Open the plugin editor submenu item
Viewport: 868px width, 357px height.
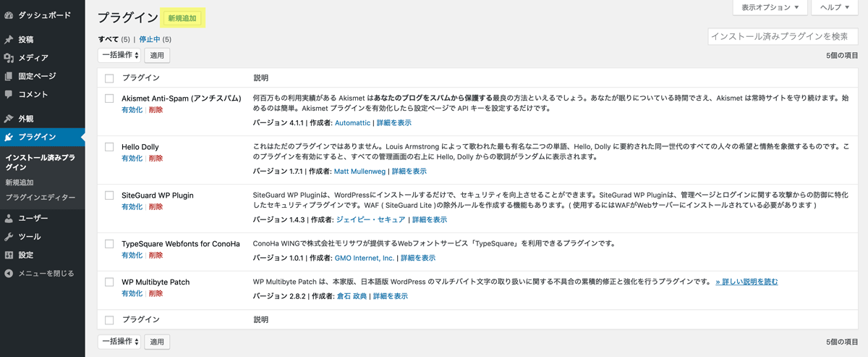click(41, 197)
